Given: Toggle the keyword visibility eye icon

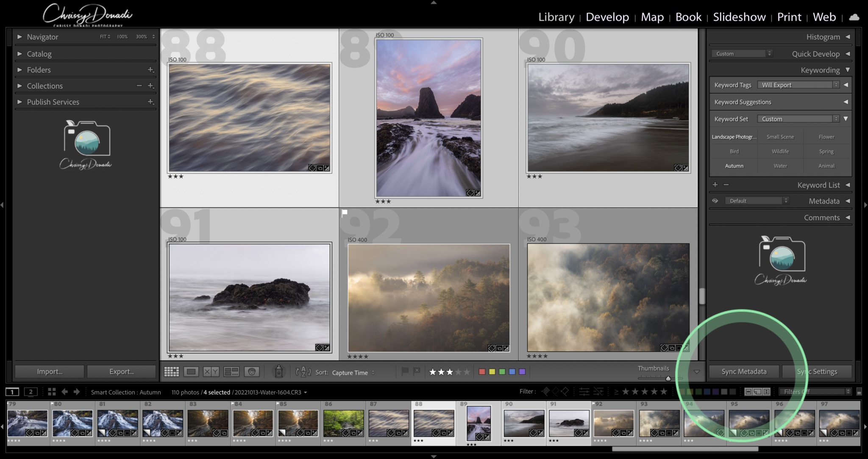Looking at the screenshot, I should tap(715, 200).
